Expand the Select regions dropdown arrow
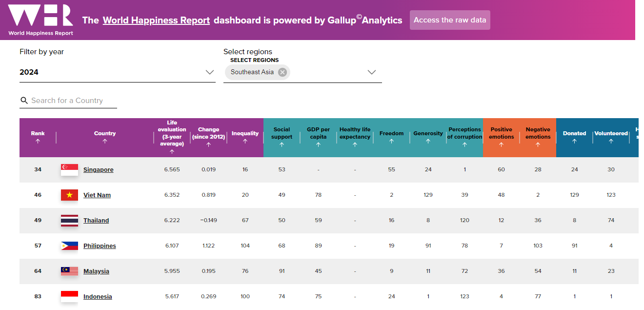Viewport: 644px width, 310px height. pos(371,72)
